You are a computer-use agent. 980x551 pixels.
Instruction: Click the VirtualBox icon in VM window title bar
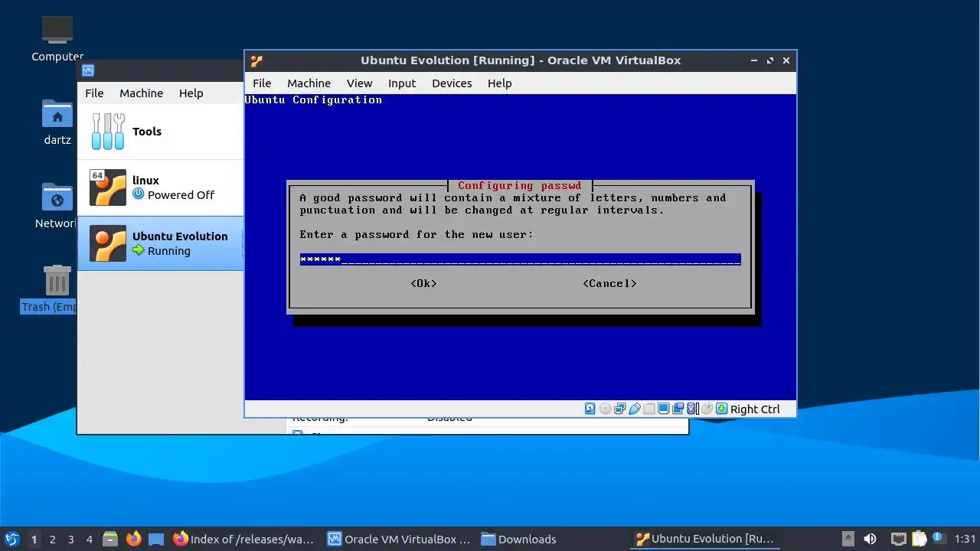256,60
